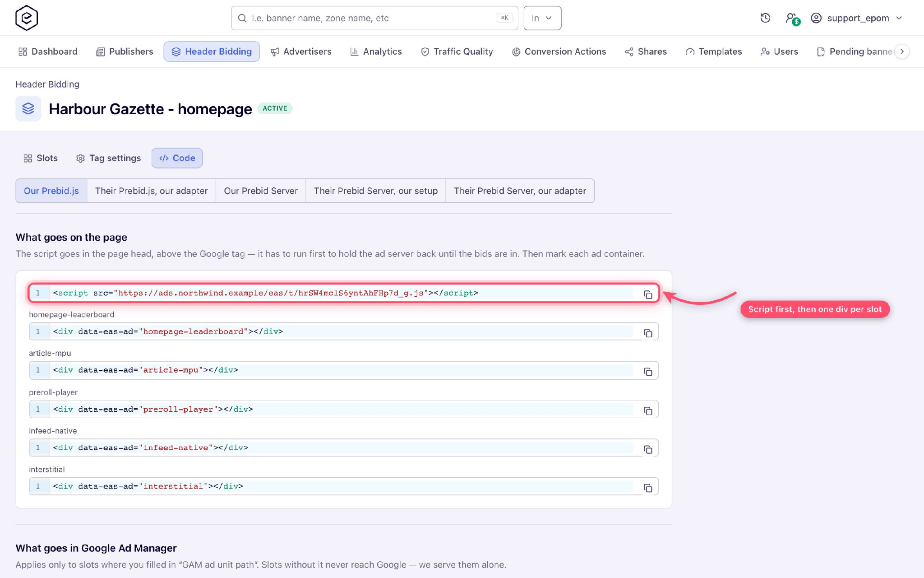Copy the script tag code
Screen dimensions: 924x578
[648, 294]
